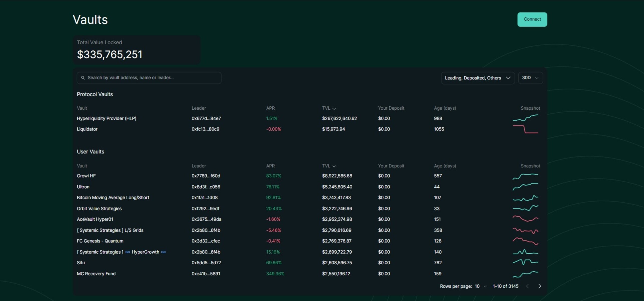644x301 pixels.
Task: Click the snapshot chart for MC Recovery Fund
Action: (525, 274)
